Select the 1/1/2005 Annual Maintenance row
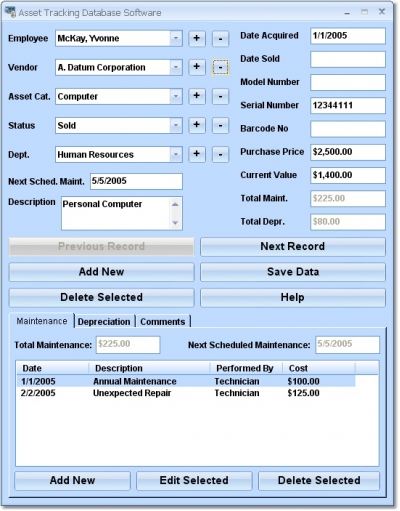 [186, 381]
